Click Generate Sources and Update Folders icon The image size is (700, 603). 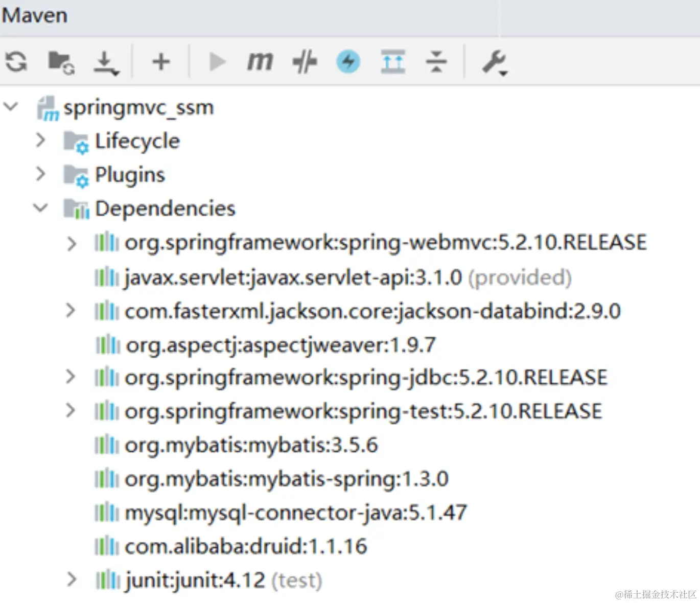pyautogui.click(x=61, y=62)
